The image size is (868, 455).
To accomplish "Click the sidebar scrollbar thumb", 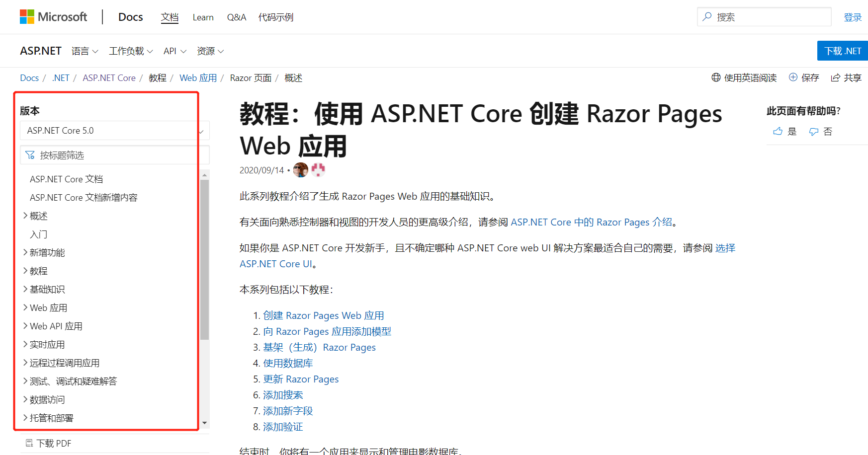I will tap(204, 260).
